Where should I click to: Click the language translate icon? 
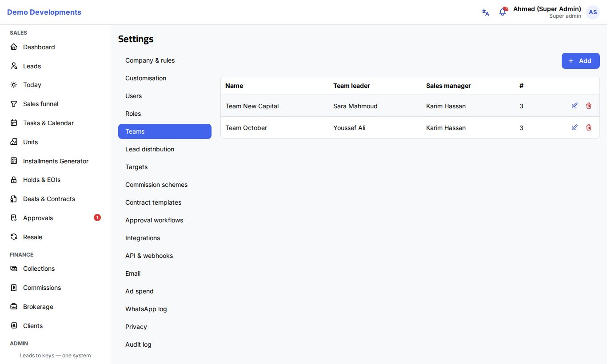(x=486, y=12)
